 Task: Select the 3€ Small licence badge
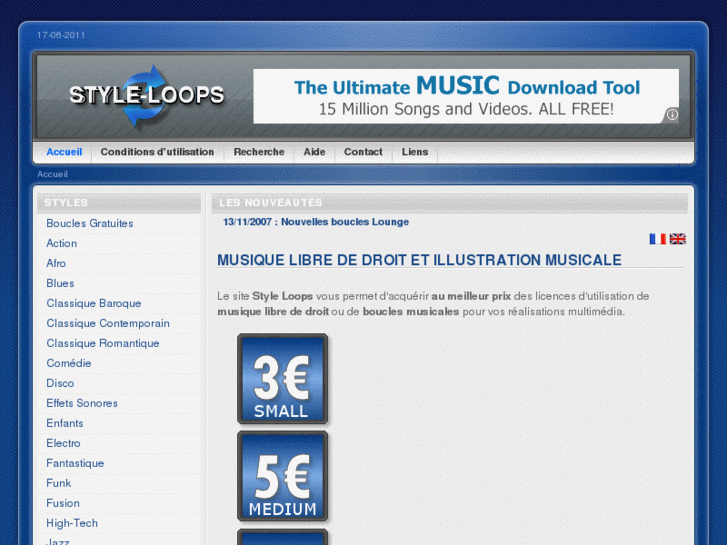(x=282, y=378)
